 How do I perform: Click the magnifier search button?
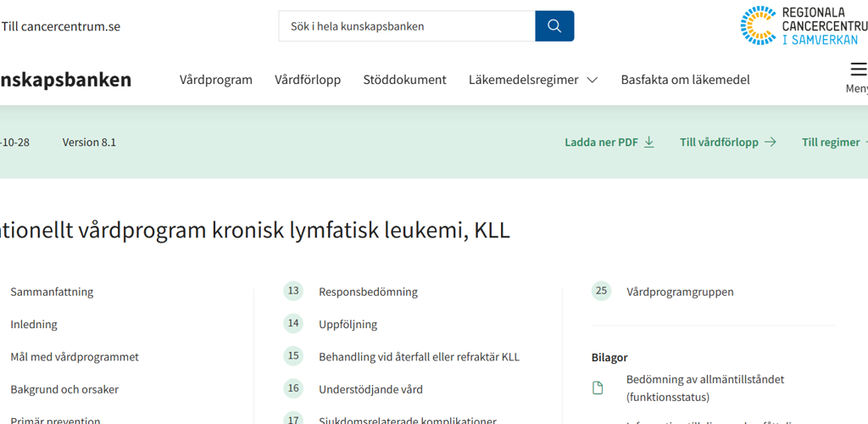[x=554, y=26]
